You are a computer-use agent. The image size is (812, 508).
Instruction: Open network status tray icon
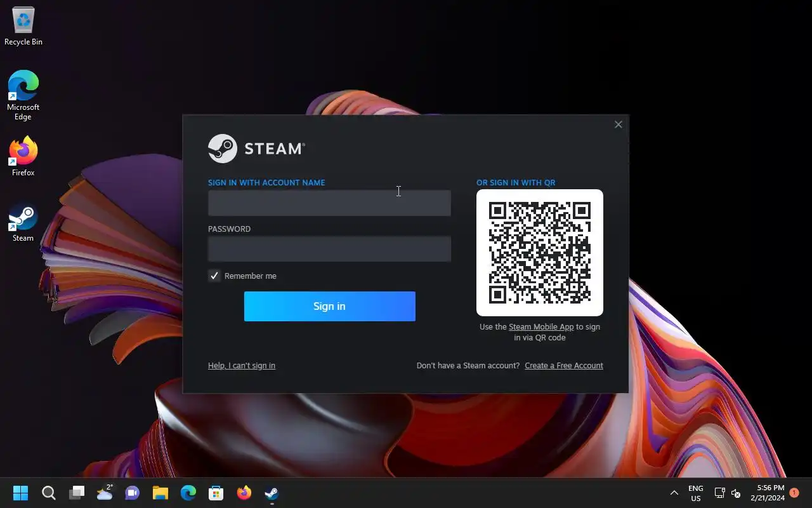click(720, 493)
